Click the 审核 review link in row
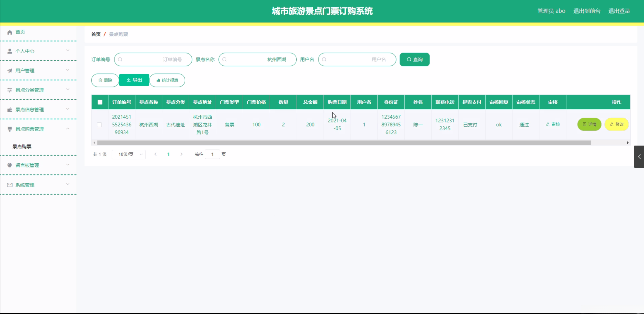Screen dimensions: 644x314 point(553,124)
